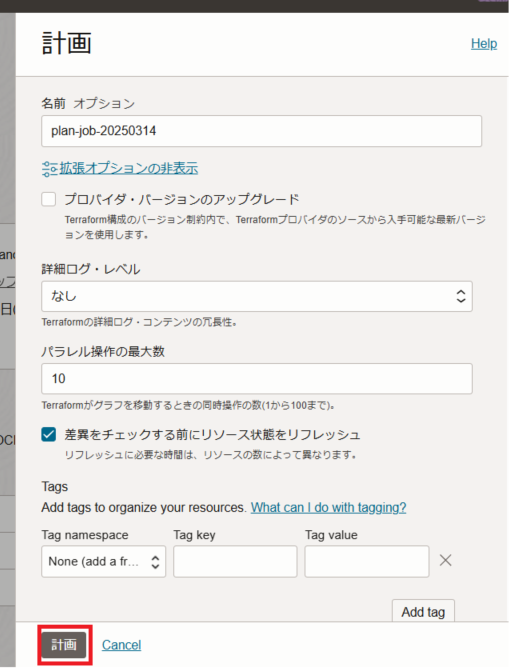This screenshot has height=672, width=517.
Task: Open the Tag namespace dropdown
Action: tap(103, 561)
